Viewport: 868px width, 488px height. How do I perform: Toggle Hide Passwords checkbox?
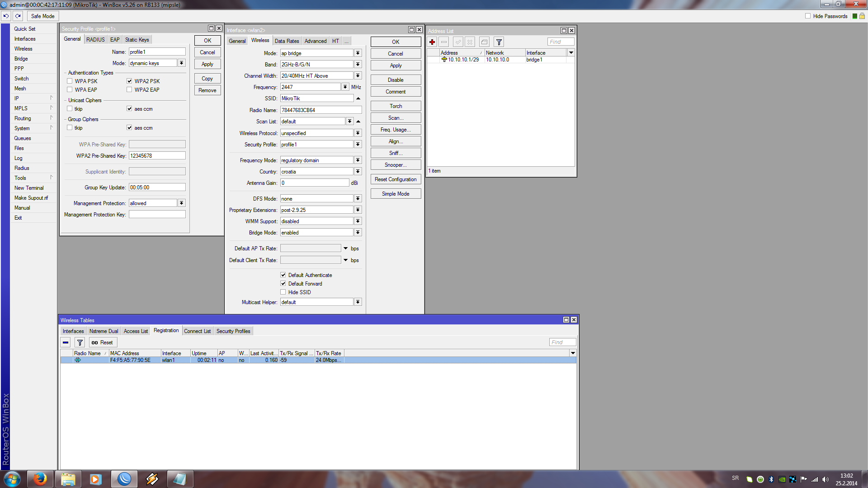coord(808,16)
